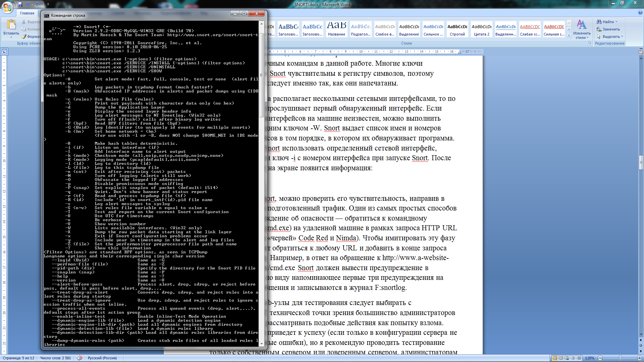Expand the full styles gallery
The height and width of the screenshot is (362, 644).
point(569,35)
